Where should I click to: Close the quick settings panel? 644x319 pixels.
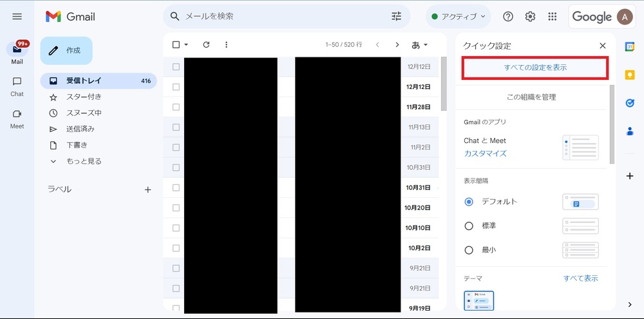(603, 46)
